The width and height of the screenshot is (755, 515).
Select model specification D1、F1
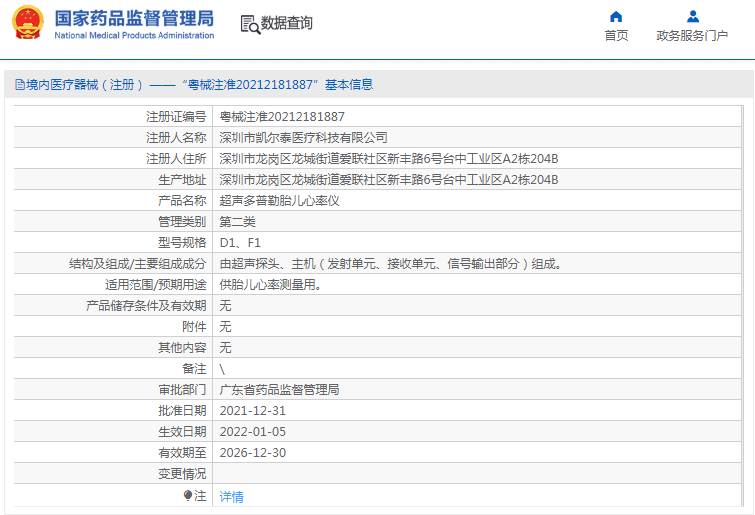coord(240,243)
